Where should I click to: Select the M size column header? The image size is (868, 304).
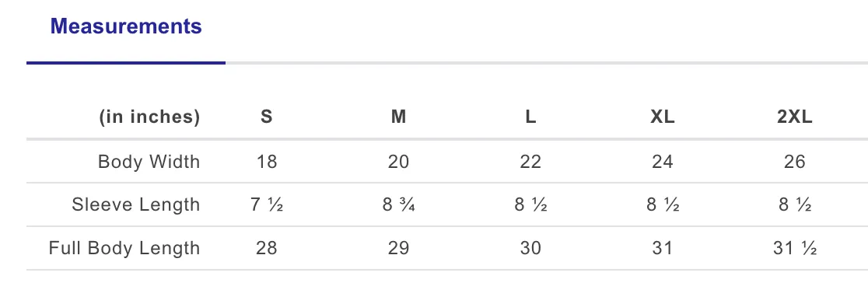point(398,117)
